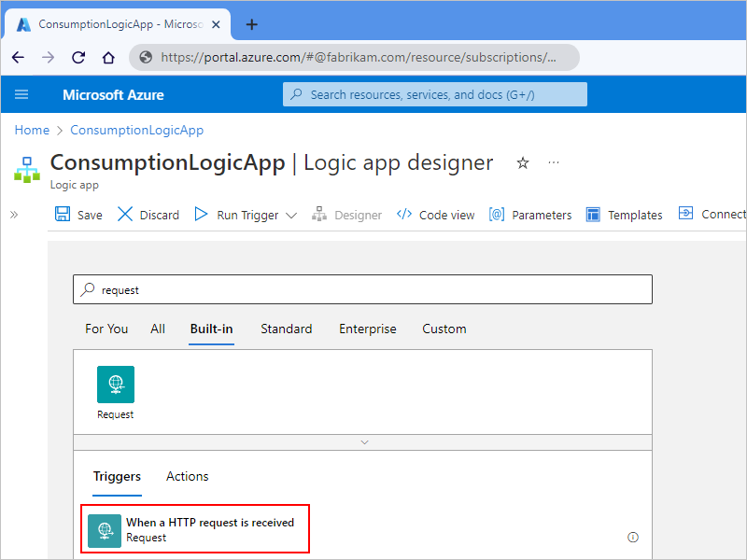Open the ConsumptionLogicApp breadcrumb link
The image size is (747, 560).
pyautogui.click(x=136, y=130)
